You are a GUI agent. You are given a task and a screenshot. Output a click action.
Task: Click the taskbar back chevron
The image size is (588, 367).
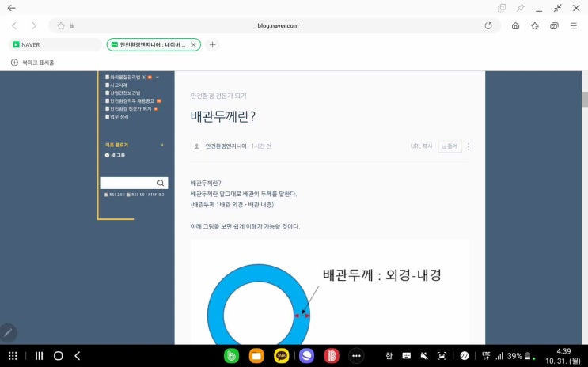click(x=78, y=356)
